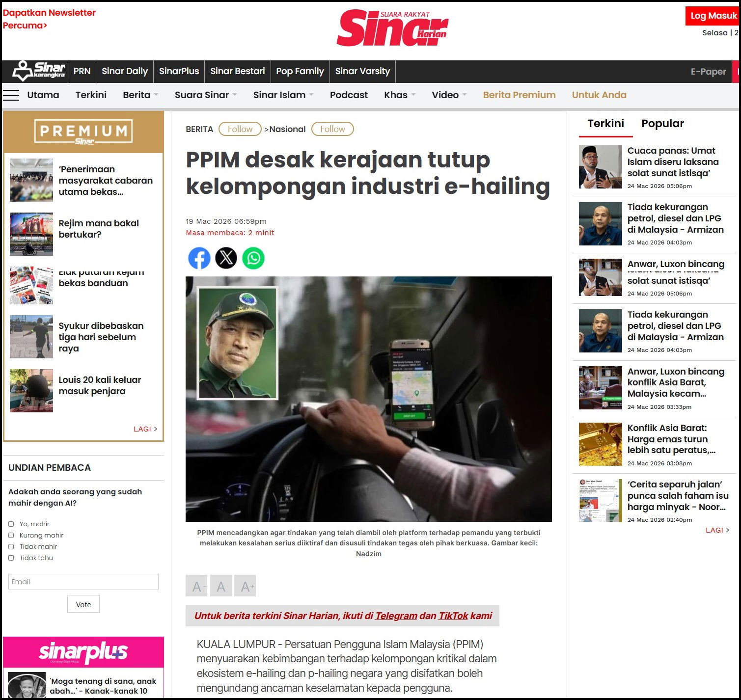
Task: Expand the Berita dropdown menu
Action: 140,95
